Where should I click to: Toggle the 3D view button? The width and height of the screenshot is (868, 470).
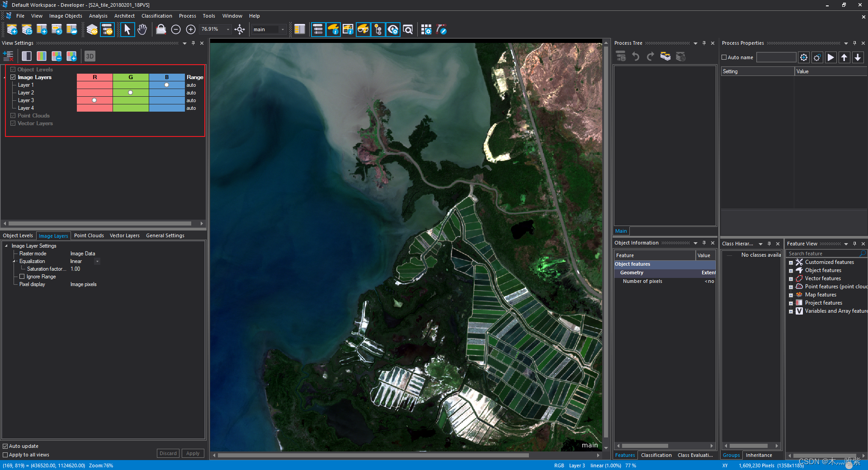90,56
